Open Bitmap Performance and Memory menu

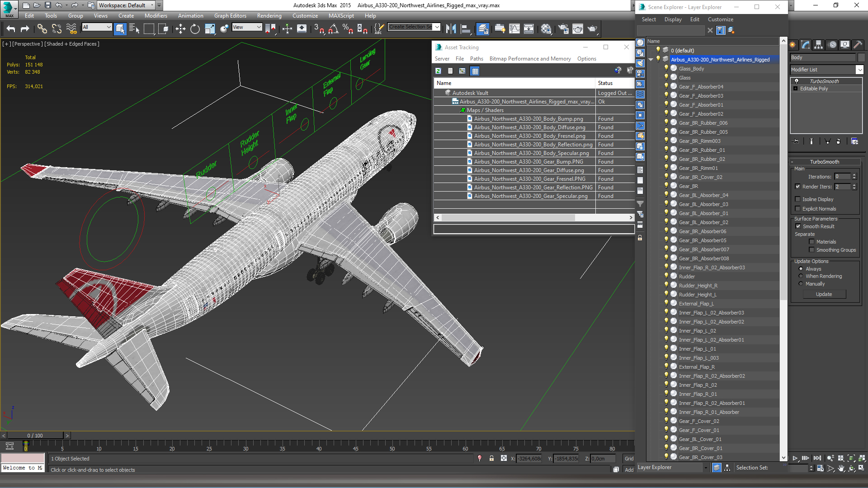530,59
